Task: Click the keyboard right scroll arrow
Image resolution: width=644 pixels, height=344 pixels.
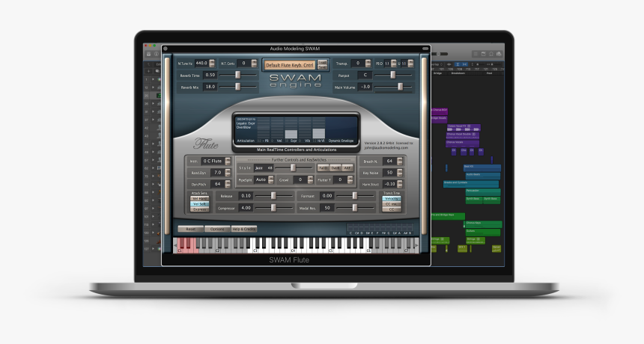Action: pos(416,245)
